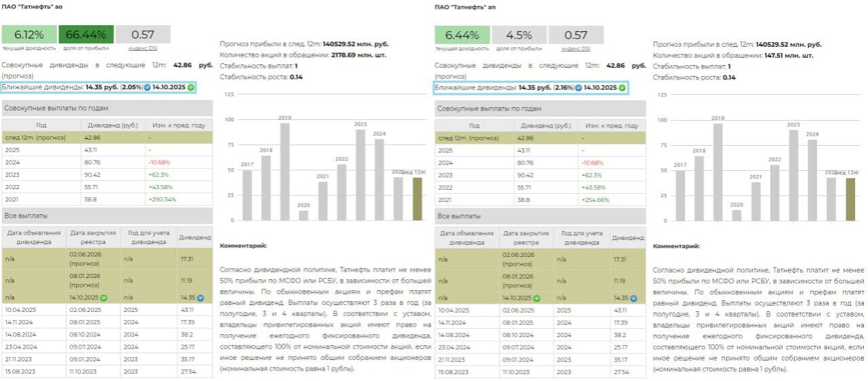Collapse 'Совокупные выплаты по годам' section for Татнефть ао
The image size is (868, 381).
point(106,108)
